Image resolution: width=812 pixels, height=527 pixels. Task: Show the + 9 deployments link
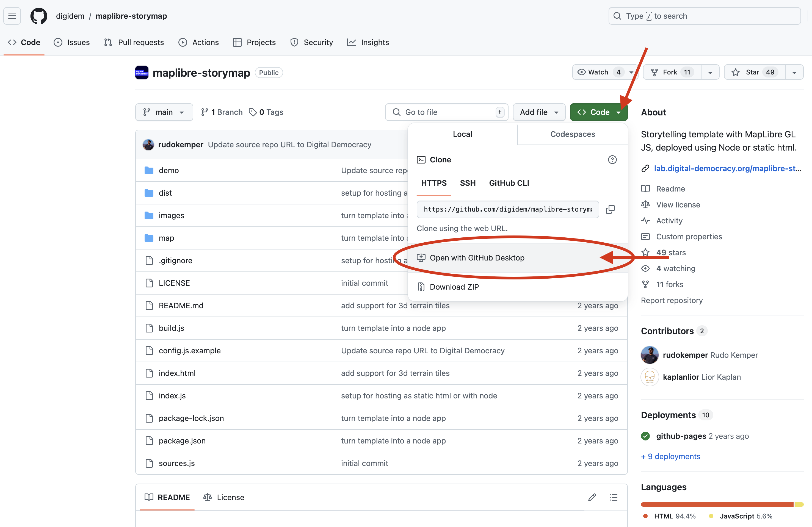tap(670, 456)
